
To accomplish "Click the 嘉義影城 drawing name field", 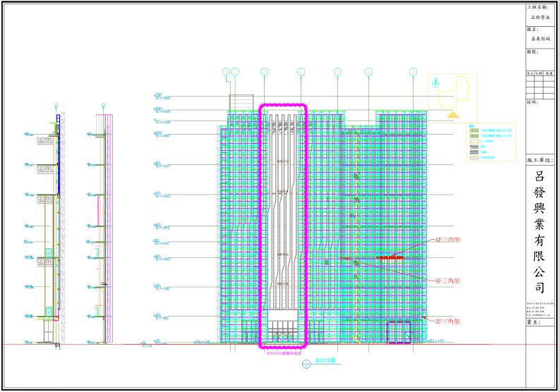I will click(541, 40).
